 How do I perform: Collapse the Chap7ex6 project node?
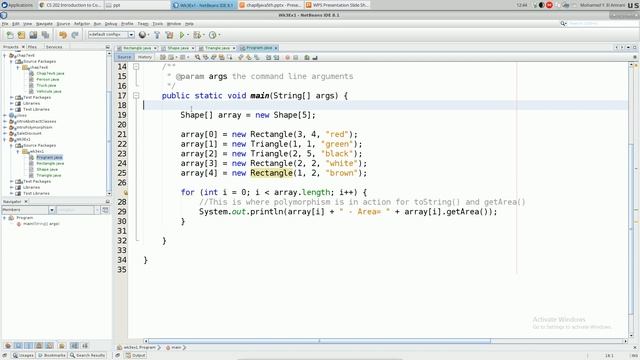pos(4,56)
